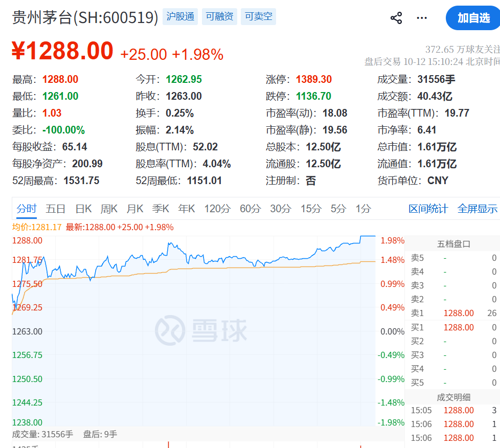Click the 委比 value -100.00%
The width and height of the screenshot is (500, 448).
pyautogui.click(x=64, y=130)
